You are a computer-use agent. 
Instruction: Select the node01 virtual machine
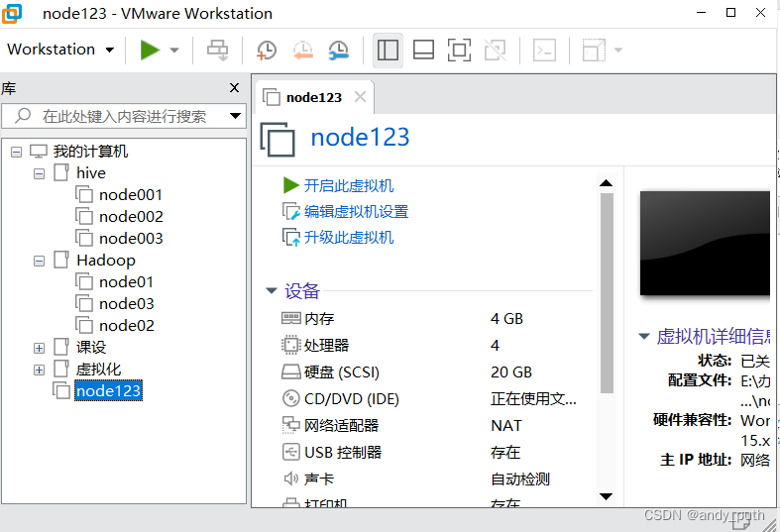126,282
